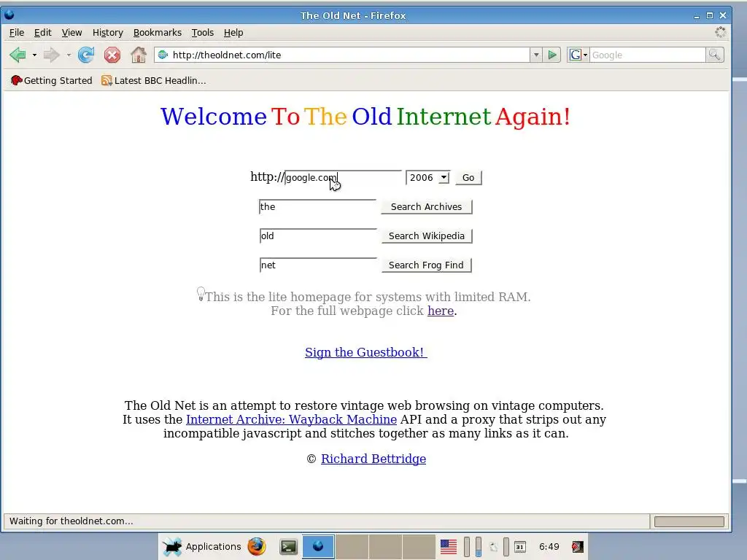Go to the Home page icon

139,55
